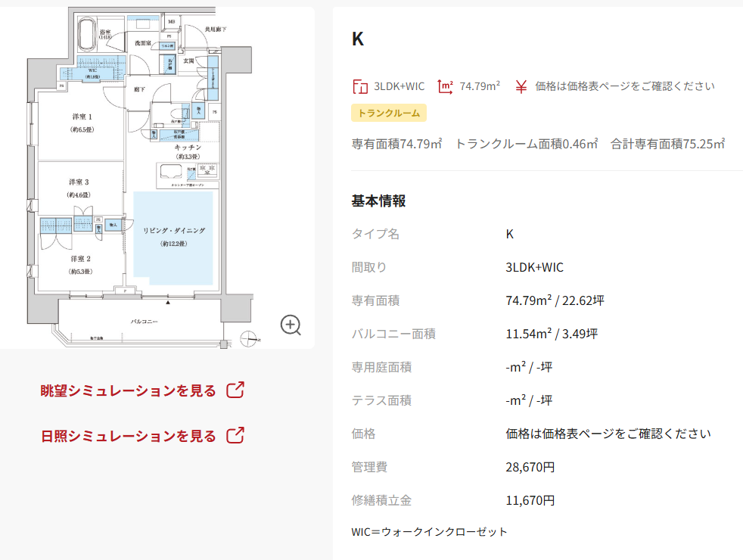Click the 洋室 2 room on floor plan
Viewport: 743px width, 560px height.
(x=80, y=264)
